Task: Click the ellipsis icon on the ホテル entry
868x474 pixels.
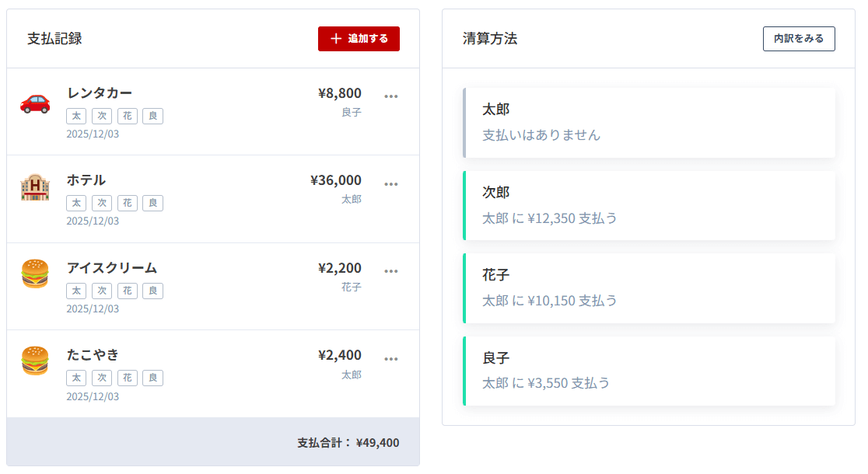Action: (391, 183)
